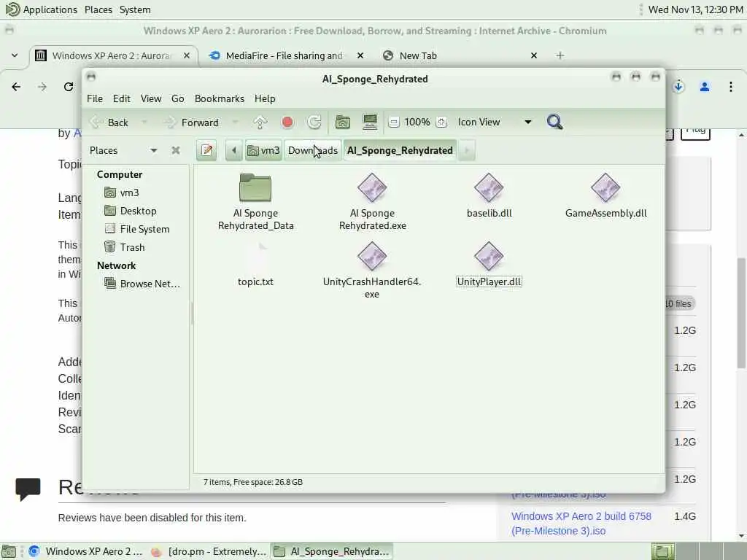This screenshot has width=747, height=560.
Task: Open Chromium downloads icon
Action: pyautogui.click(x=678, y=87)
